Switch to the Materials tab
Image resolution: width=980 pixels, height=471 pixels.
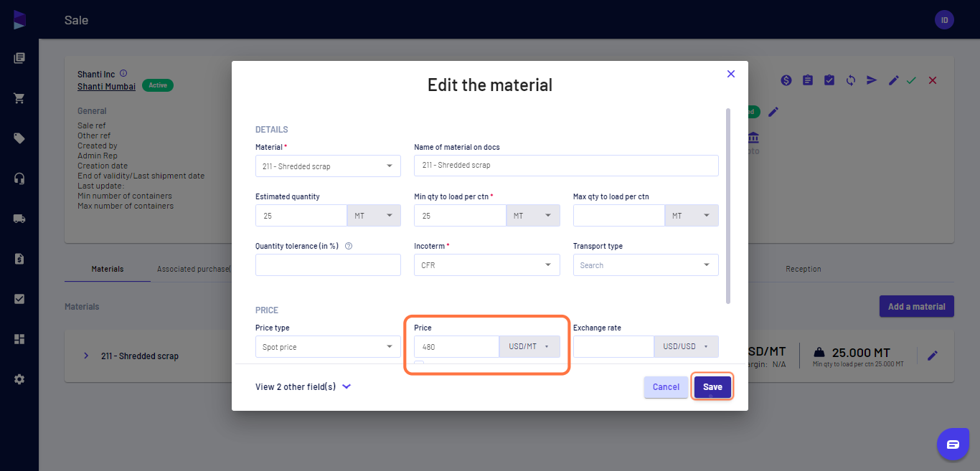coord(108,269)
